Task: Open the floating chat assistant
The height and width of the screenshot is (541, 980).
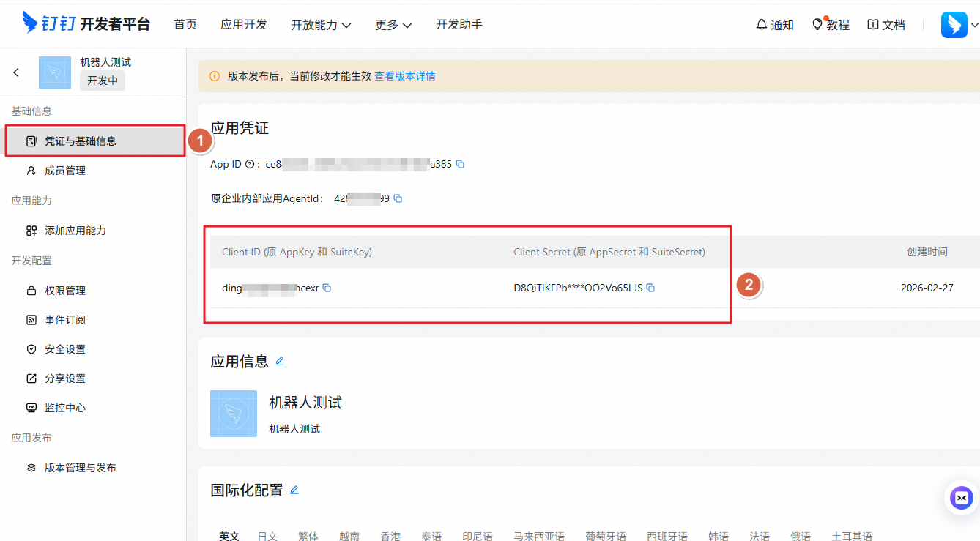Action: 961,497
